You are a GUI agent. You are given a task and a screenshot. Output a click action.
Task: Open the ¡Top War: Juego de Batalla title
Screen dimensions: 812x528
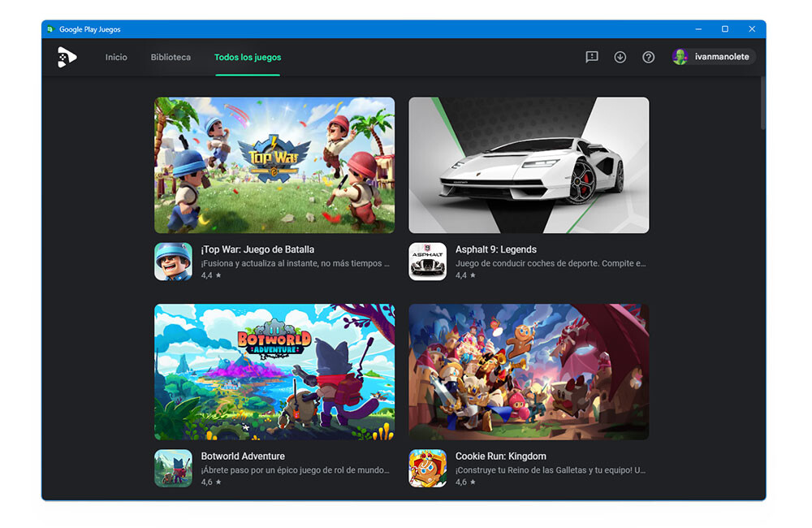click(257, 249)
